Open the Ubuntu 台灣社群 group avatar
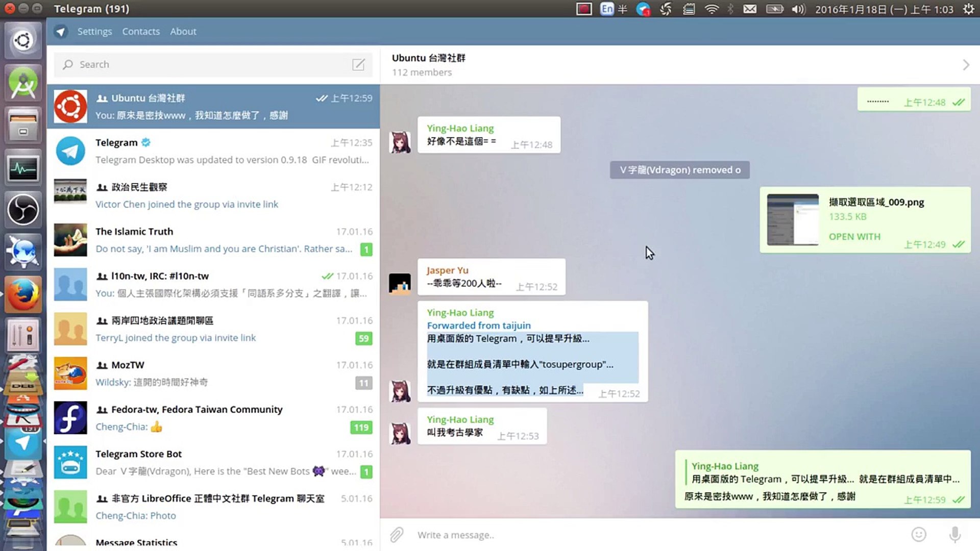 pos(70,106)
